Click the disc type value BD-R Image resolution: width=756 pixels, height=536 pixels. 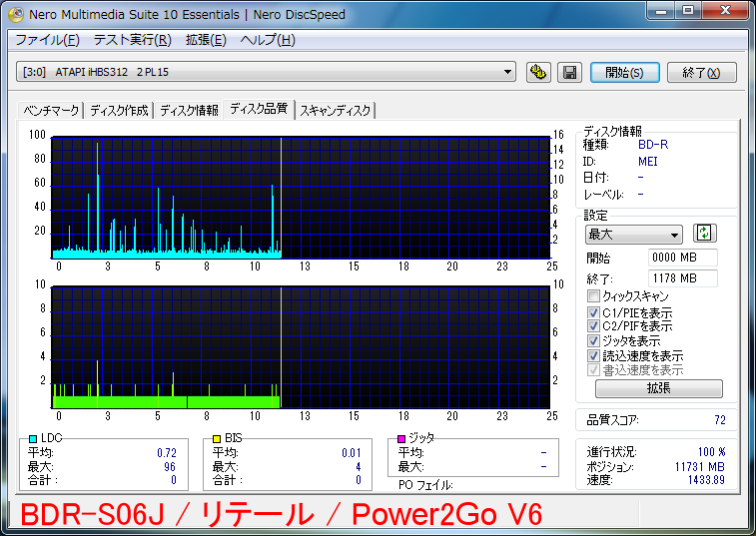pos(653,145)
